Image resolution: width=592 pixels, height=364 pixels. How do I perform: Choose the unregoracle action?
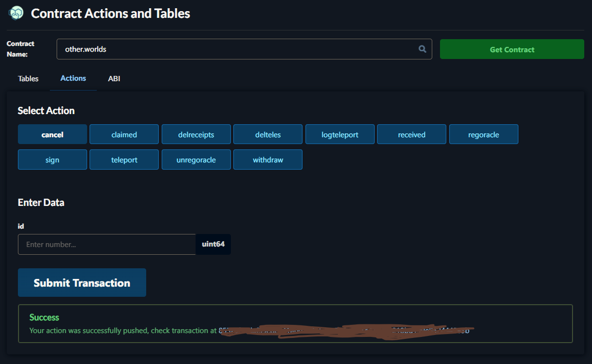click(x=196, y=160)
